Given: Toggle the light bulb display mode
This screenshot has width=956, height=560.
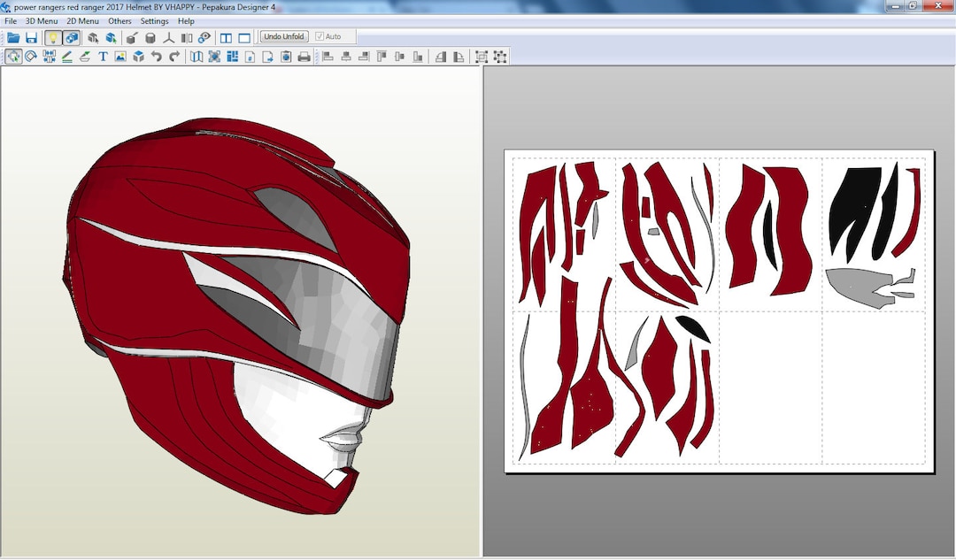Looking at the screenshot, I should [54, 37].
